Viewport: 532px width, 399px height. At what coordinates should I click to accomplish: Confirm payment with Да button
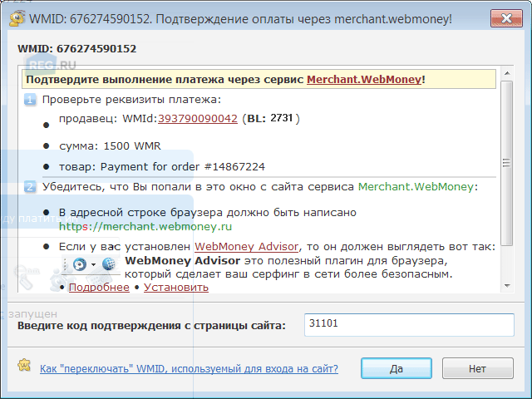coord(397,368)
